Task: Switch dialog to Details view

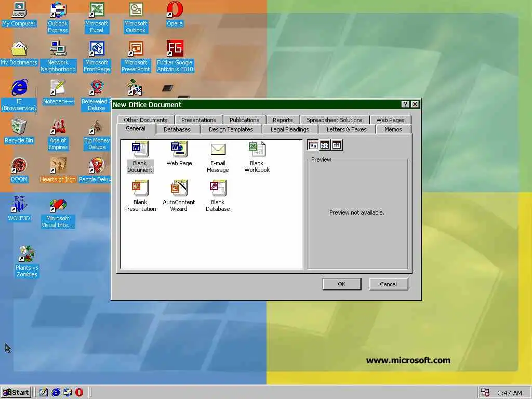Action: [337, 145]
